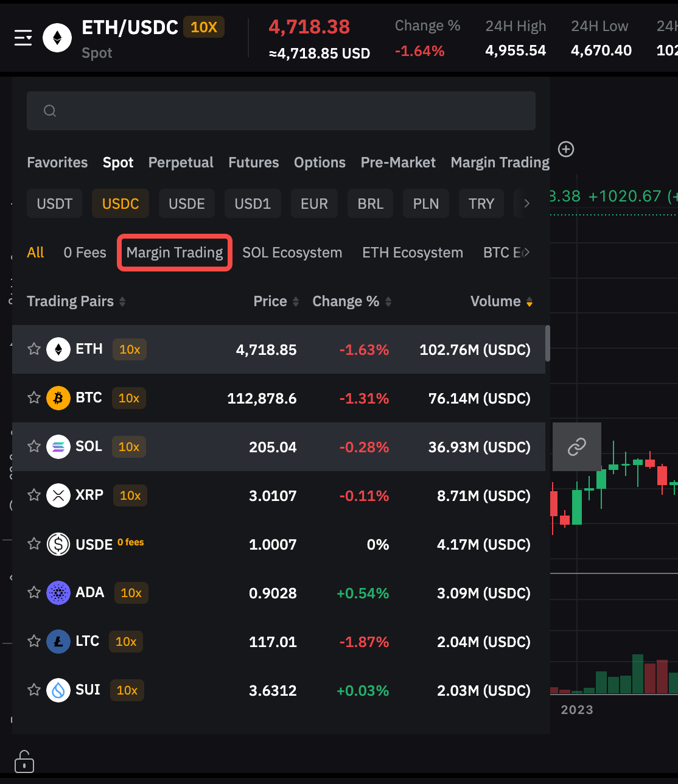The height and width of the screenshot is (784, 678).
Task: Favorite the ETH pair with the star
Action: click(34, 349)
